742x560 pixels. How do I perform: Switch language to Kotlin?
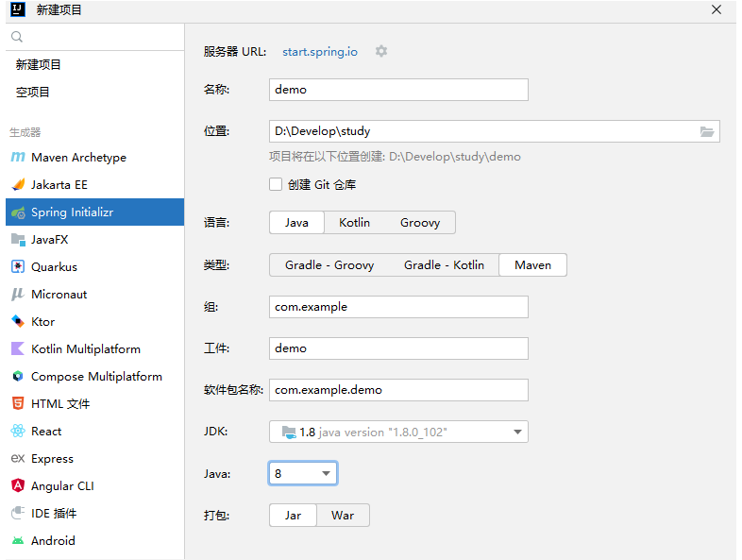[354, 223]
